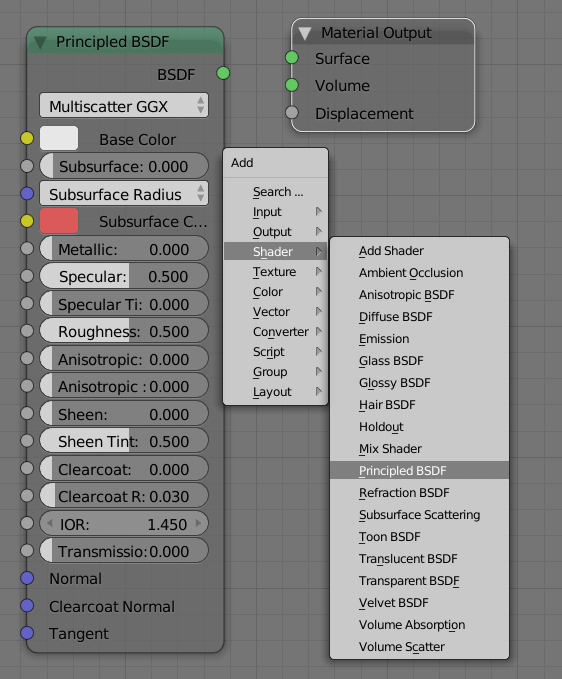Click the blue Normal input socket
Image resolution: width=562 pixels, height=679 pixels.
coord(27,578)
